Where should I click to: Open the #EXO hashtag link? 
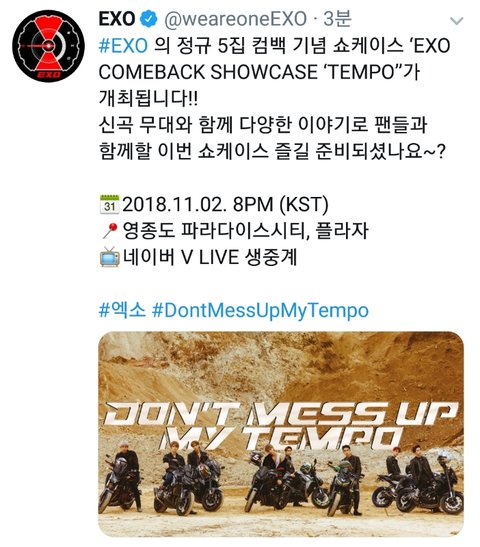(x=123, y=46)
